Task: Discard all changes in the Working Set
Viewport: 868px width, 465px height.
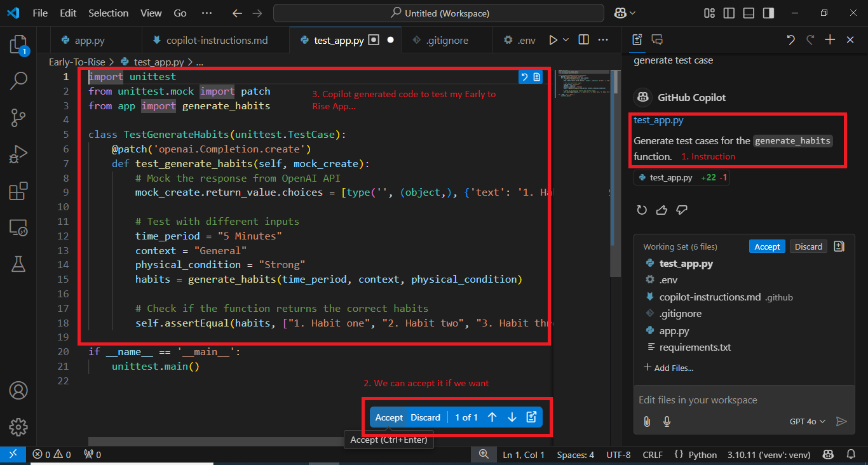Action: point(809,246)
